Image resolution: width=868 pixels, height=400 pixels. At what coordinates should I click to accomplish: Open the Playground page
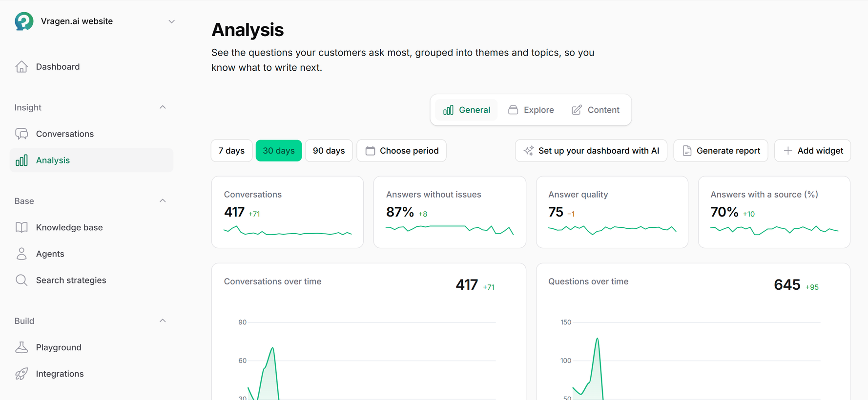coord(91,347)
